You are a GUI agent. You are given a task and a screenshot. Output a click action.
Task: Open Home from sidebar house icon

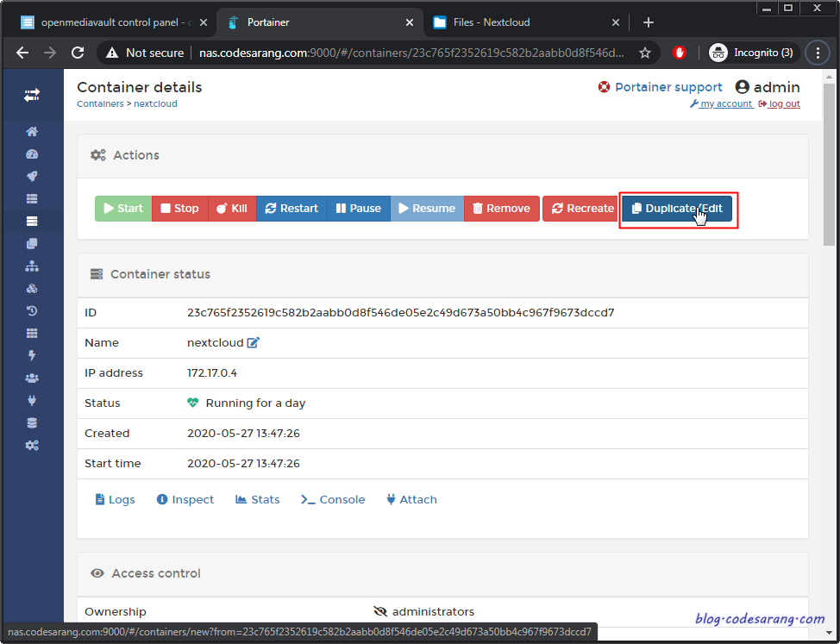click(x=32, y=132)
